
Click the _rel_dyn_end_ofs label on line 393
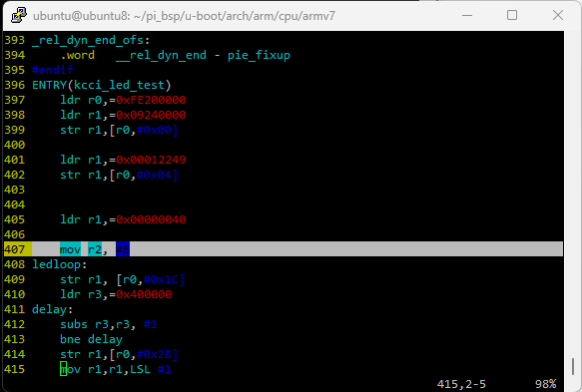pos(91,40)
